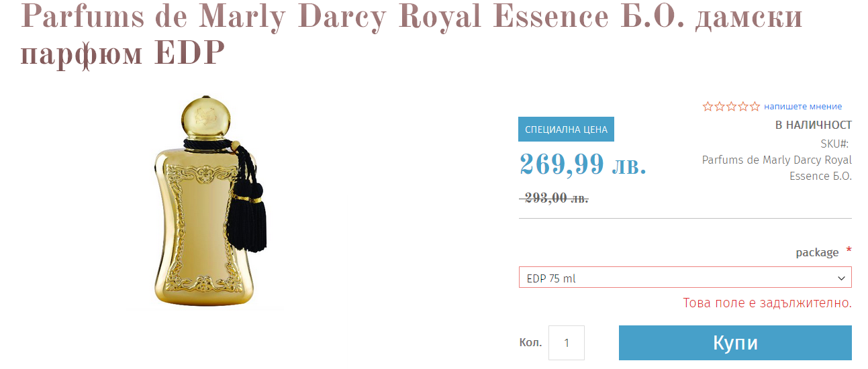Expand the package dropdown arrow
Screen dimensions: 868x369
[841, 278]
